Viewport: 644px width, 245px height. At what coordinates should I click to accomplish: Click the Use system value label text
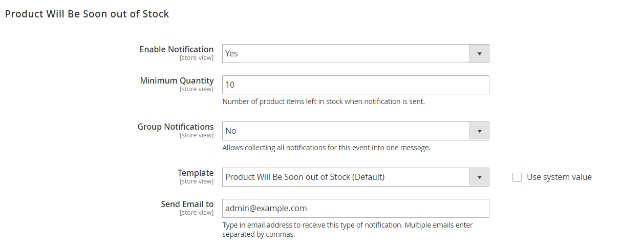[559, 177]
